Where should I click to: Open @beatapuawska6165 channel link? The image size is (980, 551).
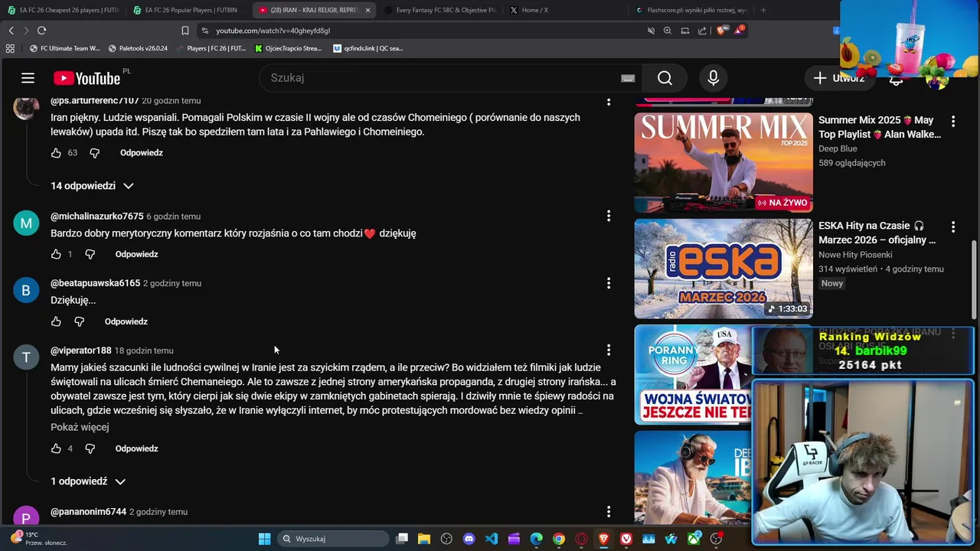[x=95, y=283]
